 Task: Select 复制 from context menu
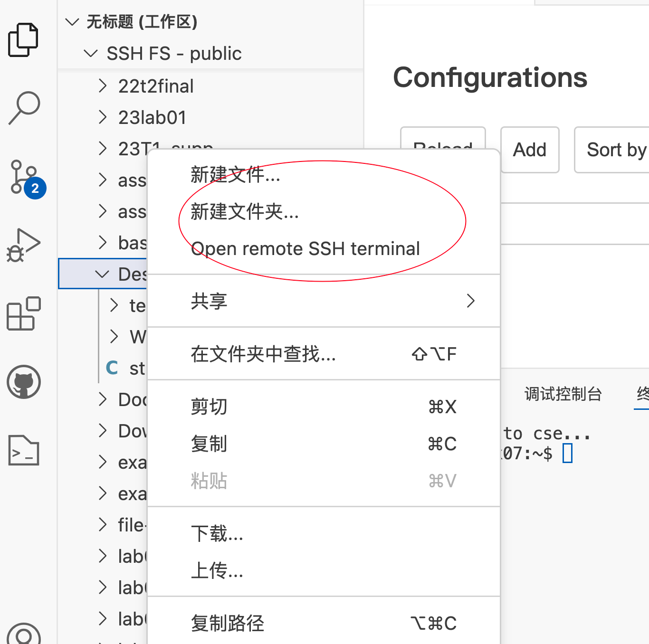pyautogui.click(x=324, y=444)
